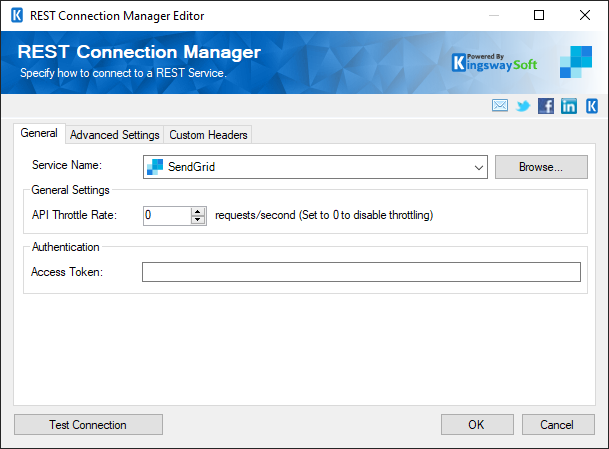609x449 pixels.
Task: Open the Custom Headers tab
Action: point(208,135)
